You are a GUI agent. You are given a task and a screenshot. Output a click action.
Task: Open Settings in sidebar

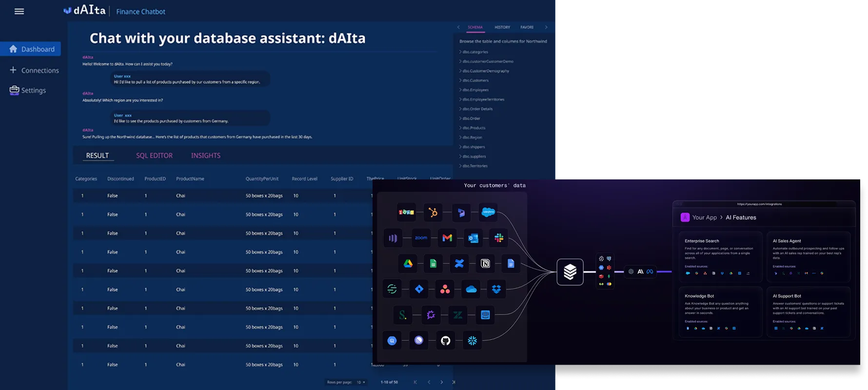point(28,90)
